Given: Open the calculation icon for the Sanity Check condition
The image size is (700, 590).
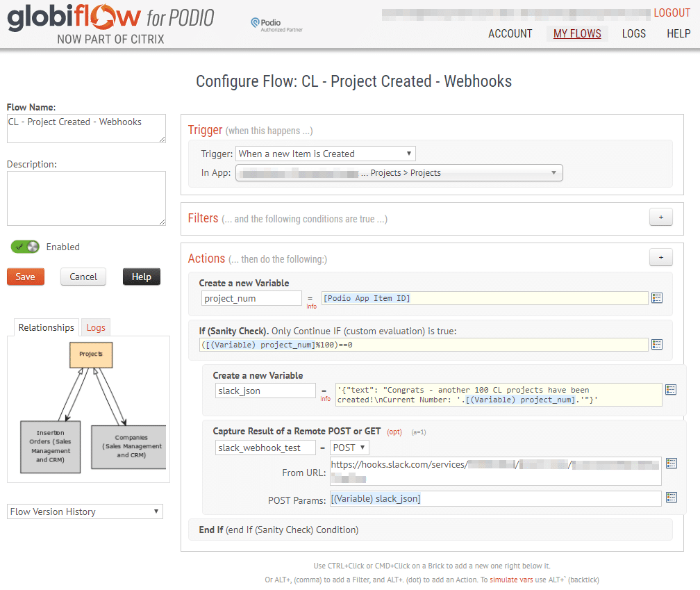Looking at the screenshot, I should (x=657, y=344).
